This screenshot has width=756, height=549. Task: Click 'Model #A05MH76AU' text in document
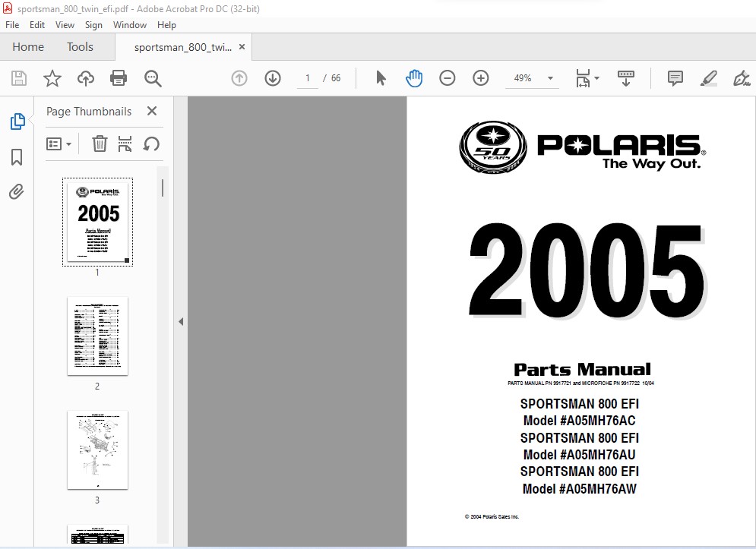click(580, 455)
